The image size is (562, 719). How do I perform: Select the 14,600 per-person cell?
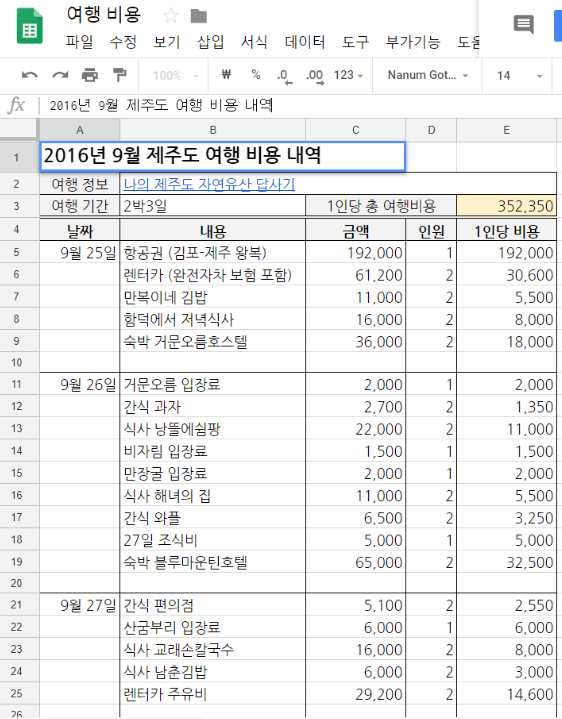coord(507,694)
